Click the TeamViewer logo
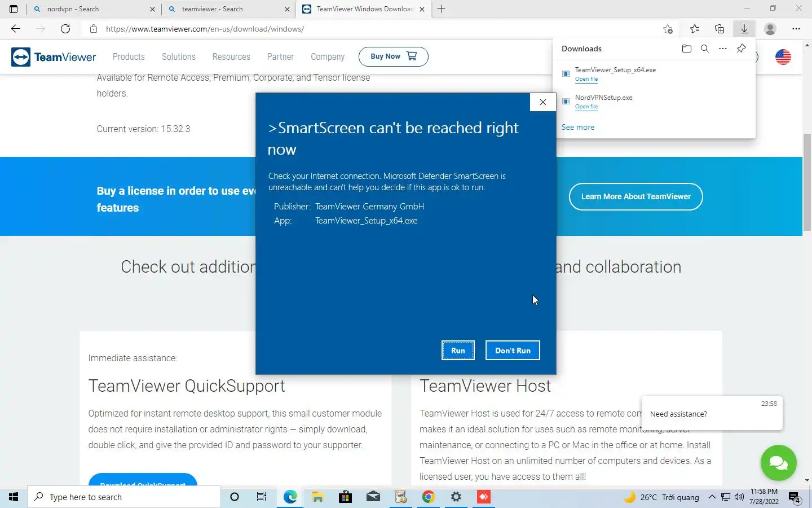The height and width of the screenshot is (508, 812). pos(54,56)
